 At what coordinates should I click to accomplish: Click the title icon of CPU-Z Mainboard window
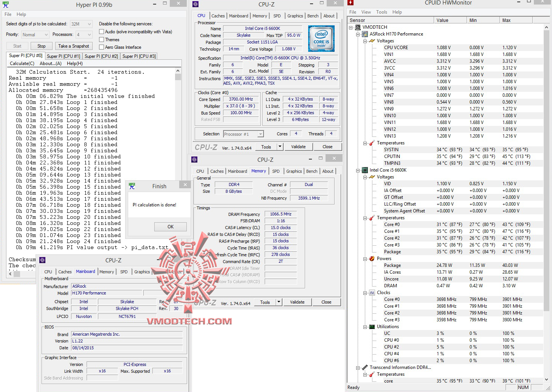tap(42, 260)
